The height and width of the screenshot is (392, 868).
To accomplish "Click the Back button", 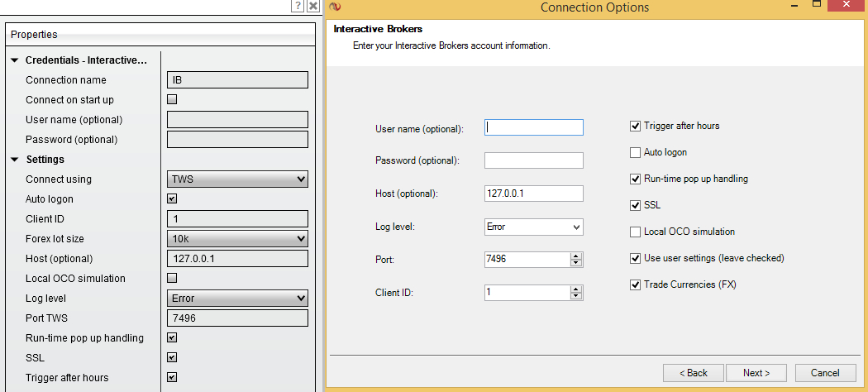I will [x=693, y=373].
